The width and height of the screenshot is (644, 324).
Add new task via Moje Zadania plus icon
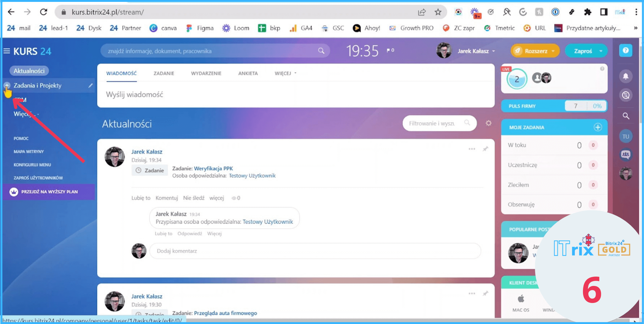(x=597, y=127)
